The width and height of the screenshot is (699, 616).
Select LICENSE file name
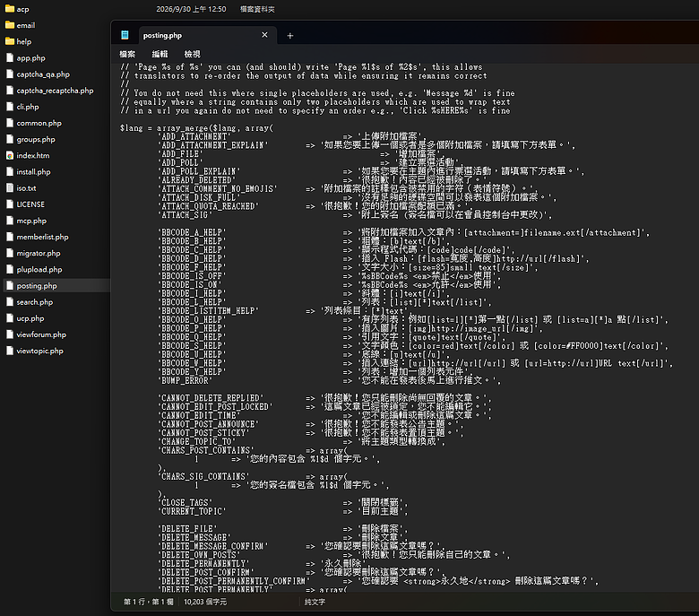point(30,204)
